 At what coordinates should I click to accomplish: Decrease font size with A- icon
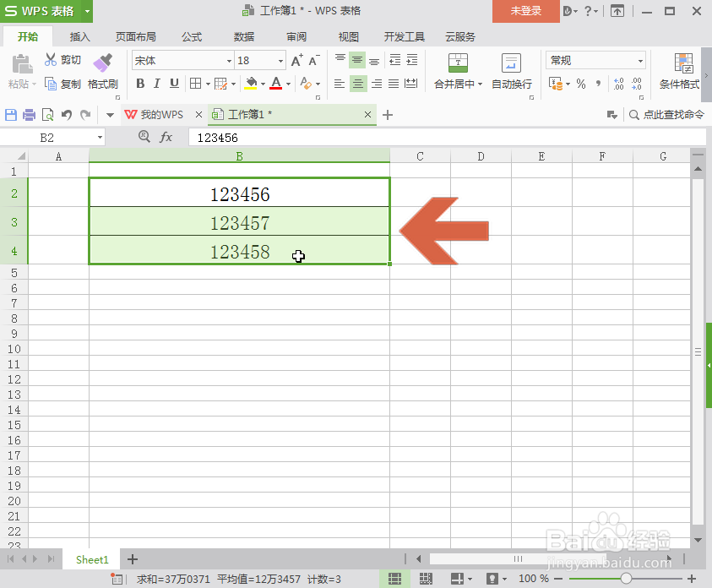click(314, 60)
